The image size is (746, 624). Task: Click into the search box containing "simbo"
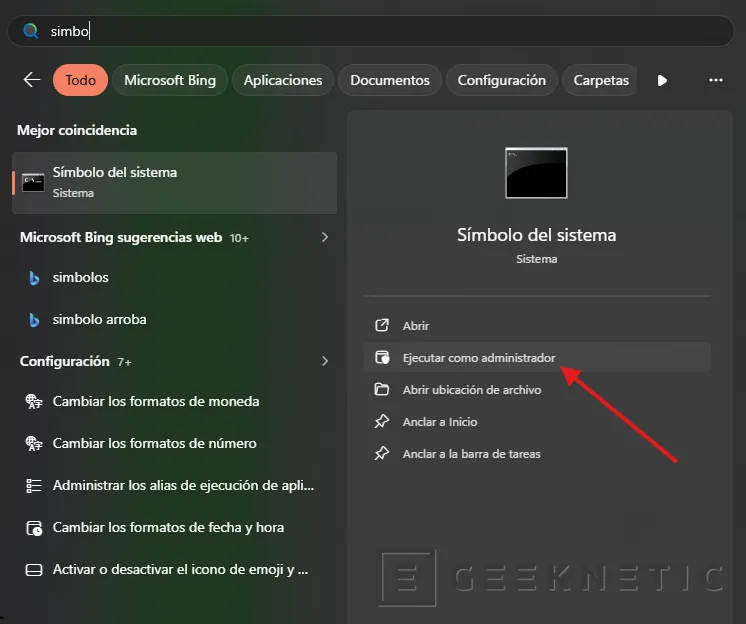click(x=371, y=31)
